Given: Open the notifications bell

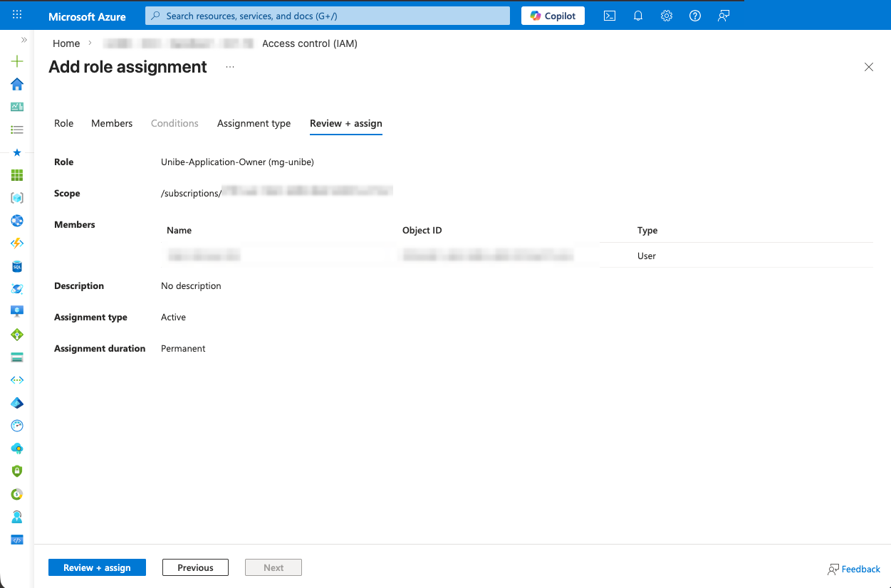Looking at the screenshot, I should coord(638,16).
